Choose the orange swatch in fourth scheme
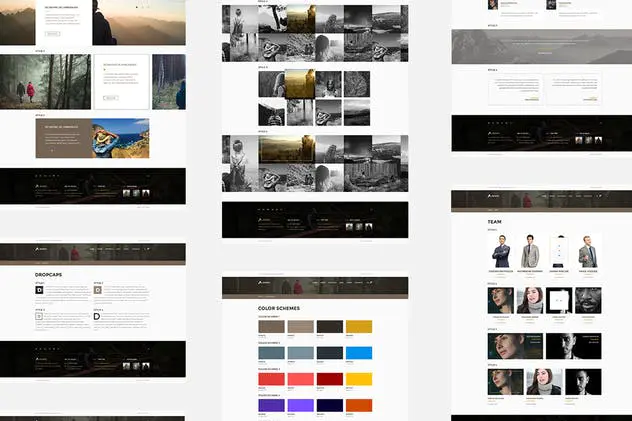Image resolution: width=632 pixels, height=421 pixels. 359,405
